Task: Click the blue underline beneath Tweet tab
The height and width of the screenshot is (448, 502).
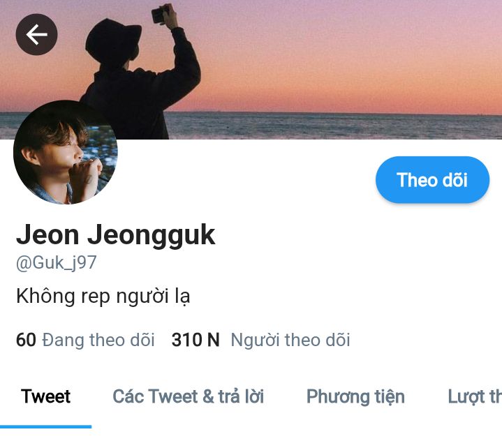Action: [x=46, y=426]
